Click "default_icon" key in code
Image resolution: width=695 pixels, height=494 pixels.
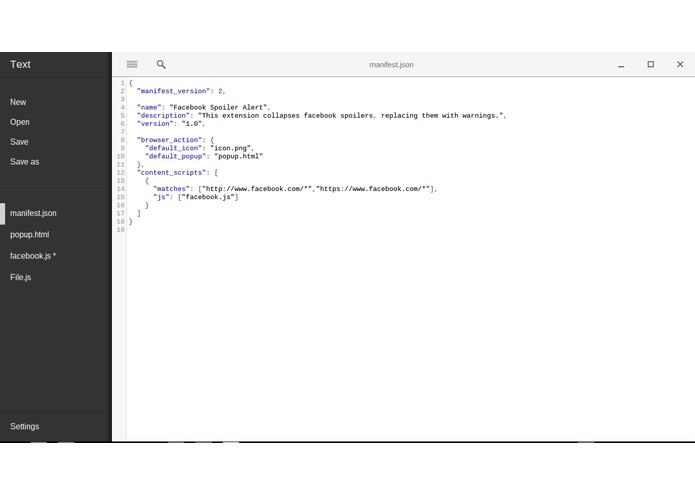click(173, 148)
